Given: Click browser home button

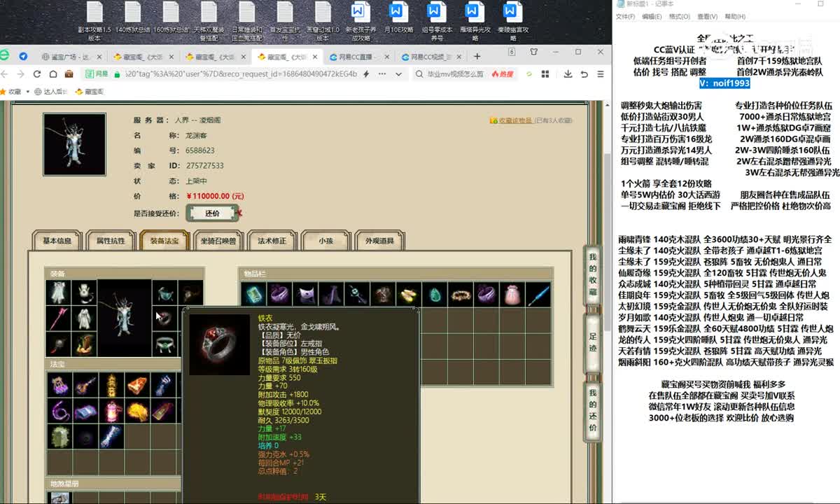Looking at the screenshot, I should [x=52, y=73].
